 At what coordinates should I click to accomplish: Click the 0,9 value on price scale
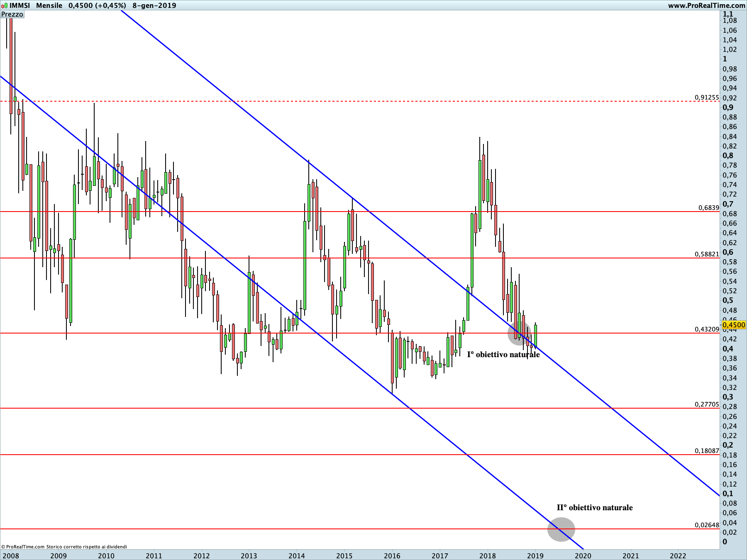tap(728, 107)
